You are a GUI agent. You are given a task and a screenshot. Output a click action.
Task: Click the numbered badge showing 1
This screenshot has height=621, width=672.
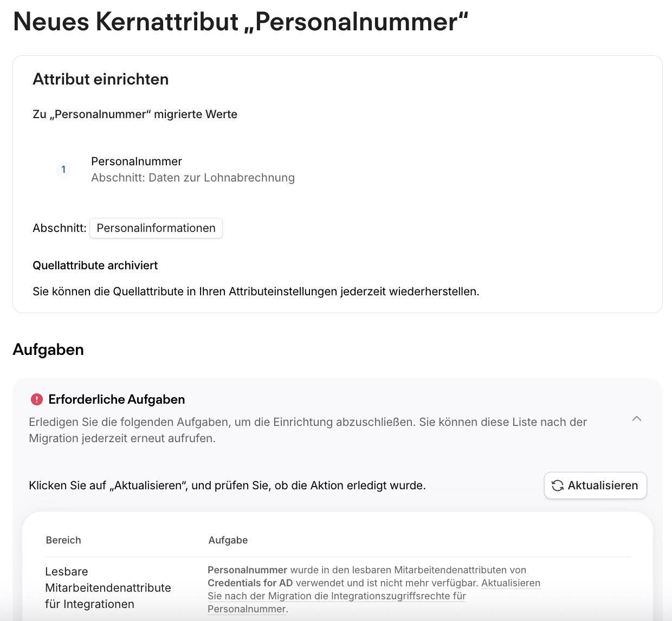tap(63, 170)
